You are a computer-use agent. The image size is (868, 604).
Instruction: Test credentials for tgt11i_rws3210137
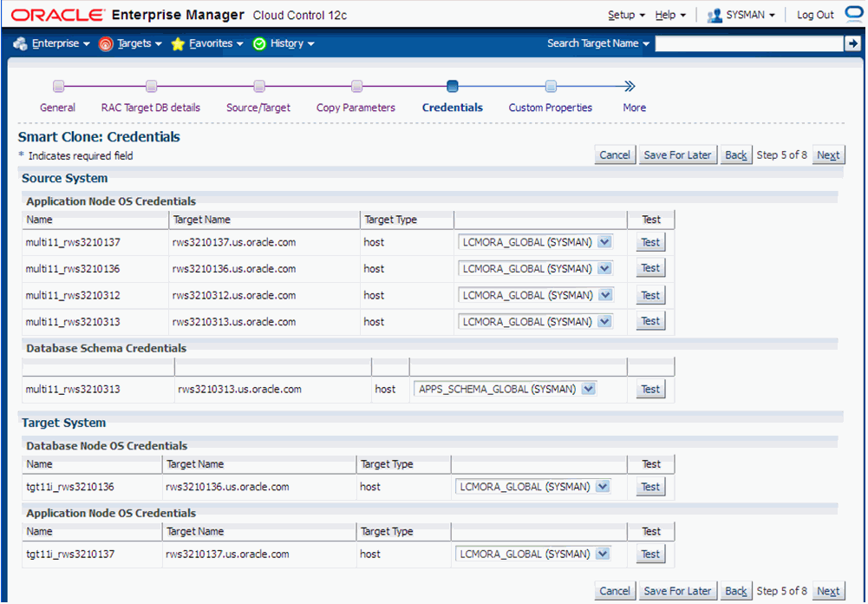click(x=650, y=555)
